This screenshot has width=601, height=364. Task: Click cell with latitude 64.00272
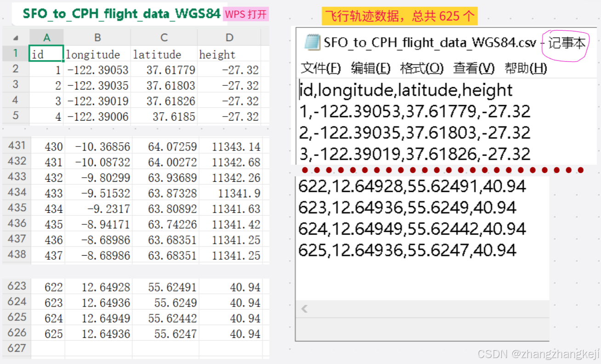tap(164, 162)
